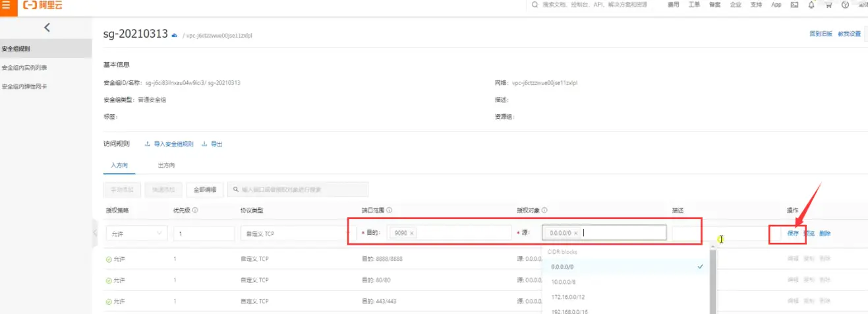868x314 pixels.
Task: Open the 自定义 TCP protocol dropdown
Action: [x=290, y=234]
